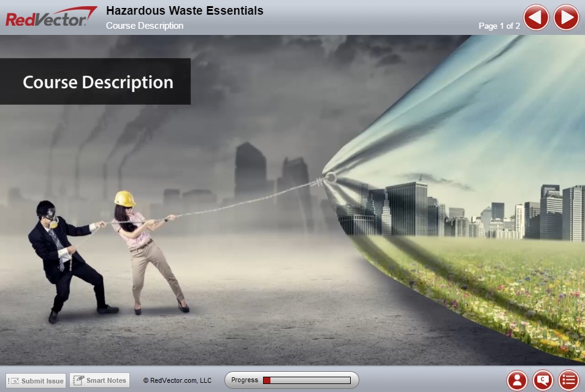Go back to the previous page

pos(536,17)
